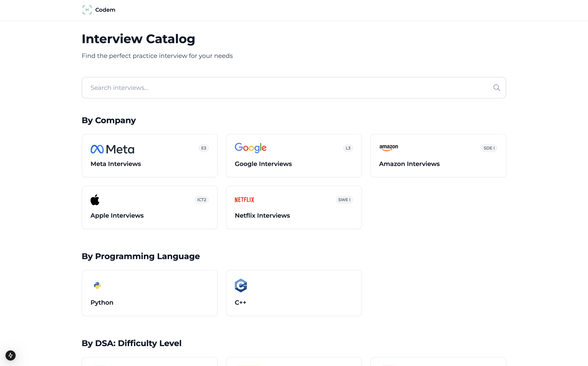
Task: Click the Meta logo icon
Action: click(x=97, y=149)
